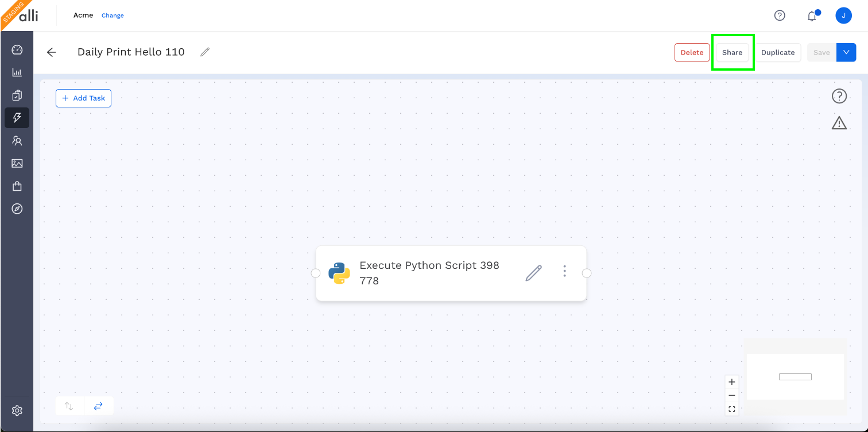The image size is (868, 432).
Task: Open the dashboard gauge icon in sidebar
Action: (17, 49)
